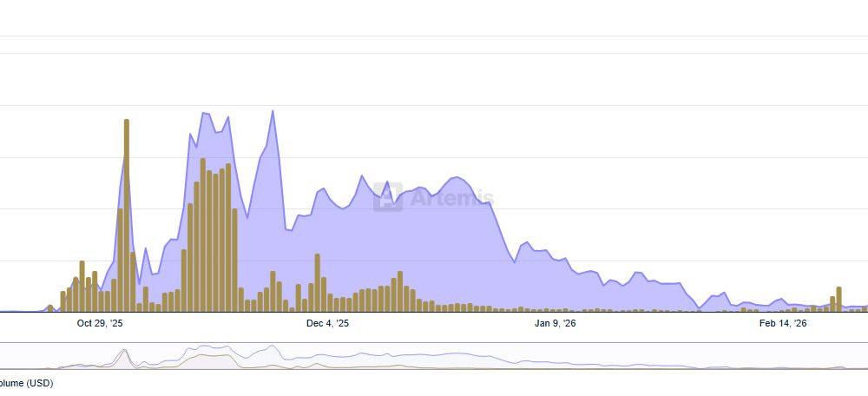Select the Jan 9, '26 axis label
868x396 pixels.
[x=555, y=324]
